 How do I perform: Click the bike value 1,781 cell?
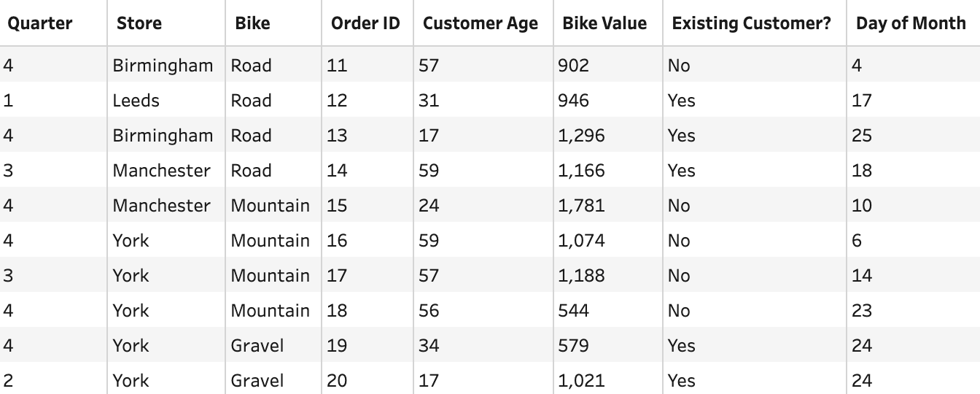click(581, 206)
